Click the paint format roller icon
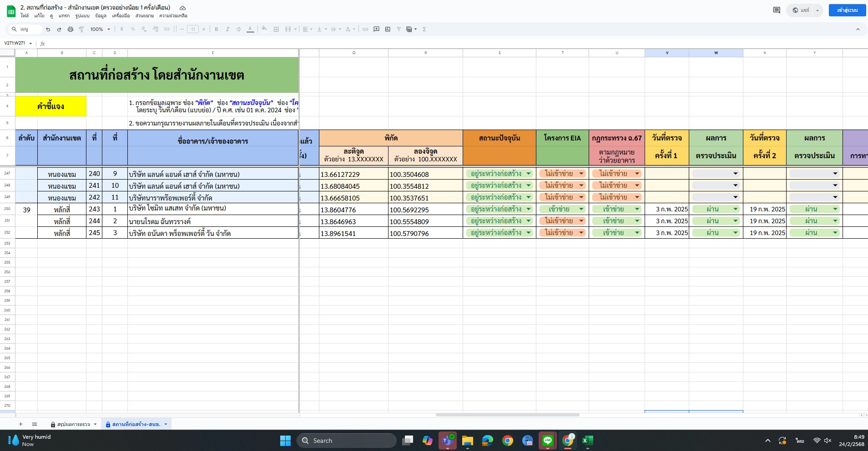The image size is (868, 451). [x=81, y=29]
